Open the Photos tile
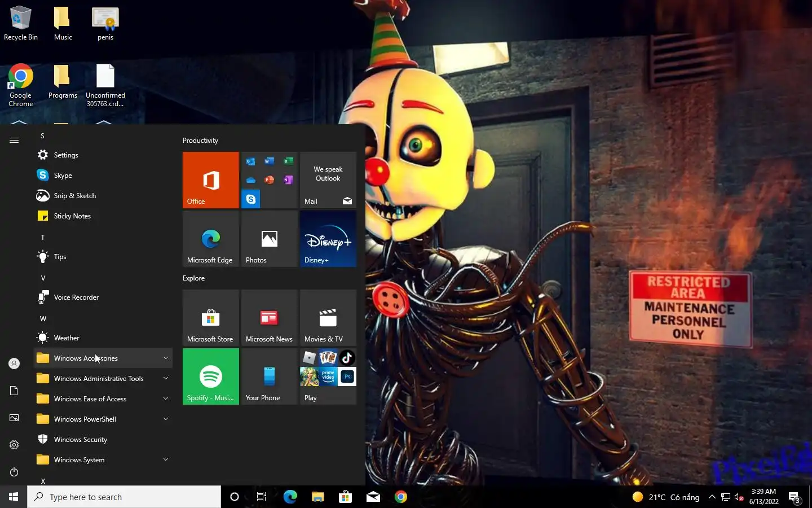The width and height of the screenshot is (812, 508). tap(270, 239)
